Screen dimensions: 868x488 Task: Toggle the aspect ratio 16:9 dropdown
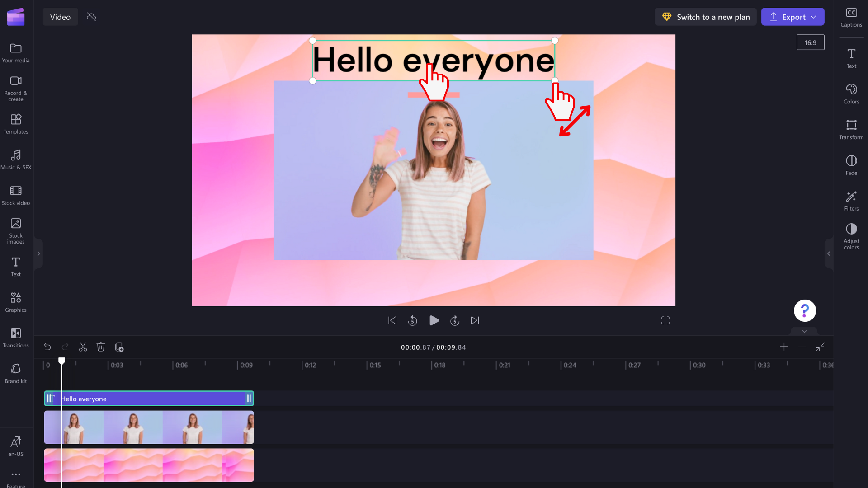pos(810,42)
